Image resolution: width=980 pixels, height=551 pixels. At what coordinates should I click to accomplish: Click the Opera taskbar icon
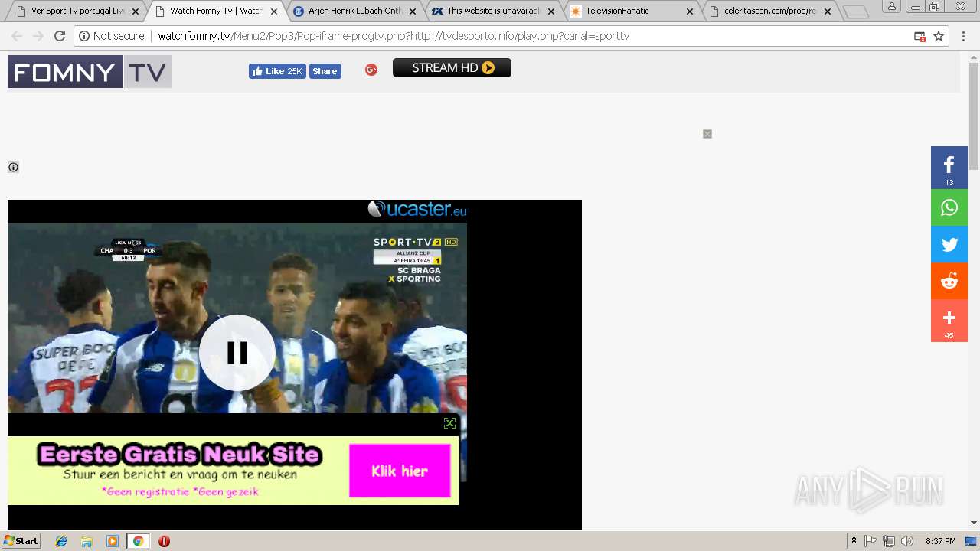164,541
